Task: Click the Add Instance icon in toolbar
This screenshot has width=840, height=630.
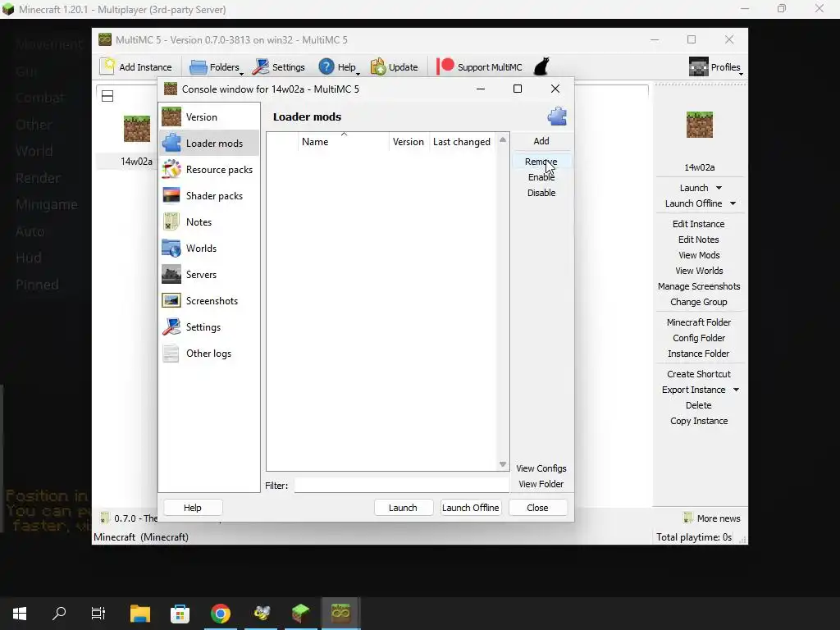Action: tap(107, 66)
